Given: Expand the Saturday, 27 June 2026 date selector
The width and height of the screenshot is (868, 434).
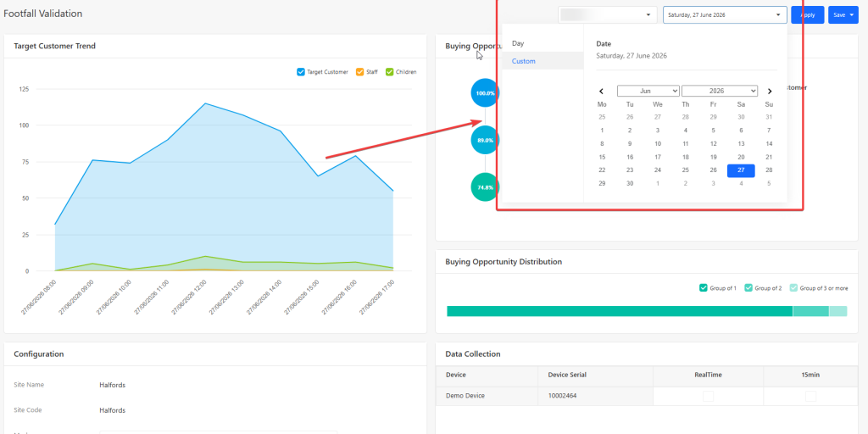Looking at the screenshot, I should point(725,15).
